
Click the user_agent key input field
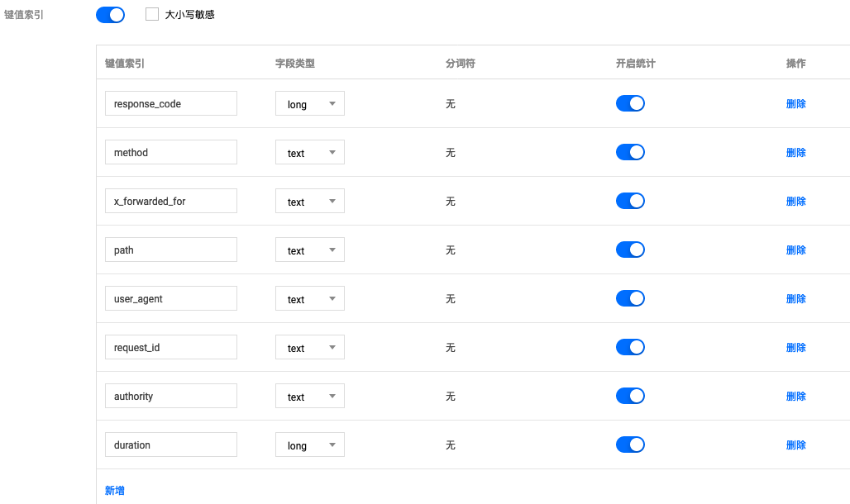coord(171,298)
